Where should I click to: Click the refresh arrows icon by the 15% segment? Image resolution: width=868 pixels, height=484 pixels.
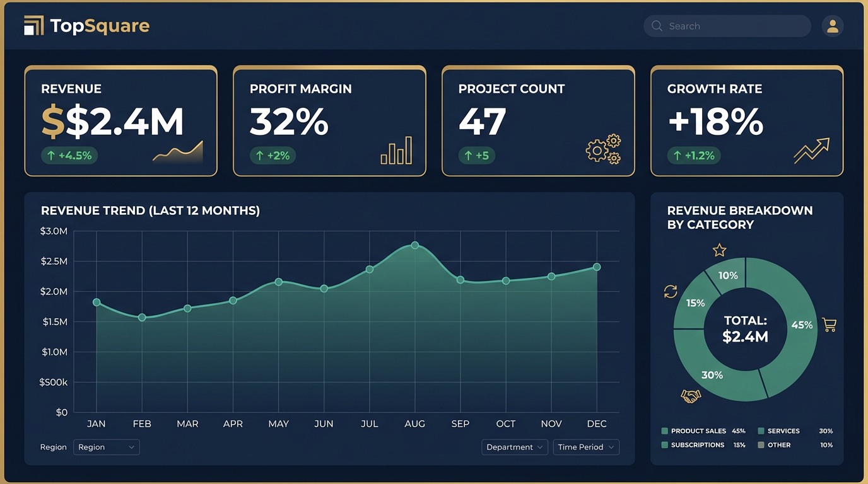tap(670, 291)
